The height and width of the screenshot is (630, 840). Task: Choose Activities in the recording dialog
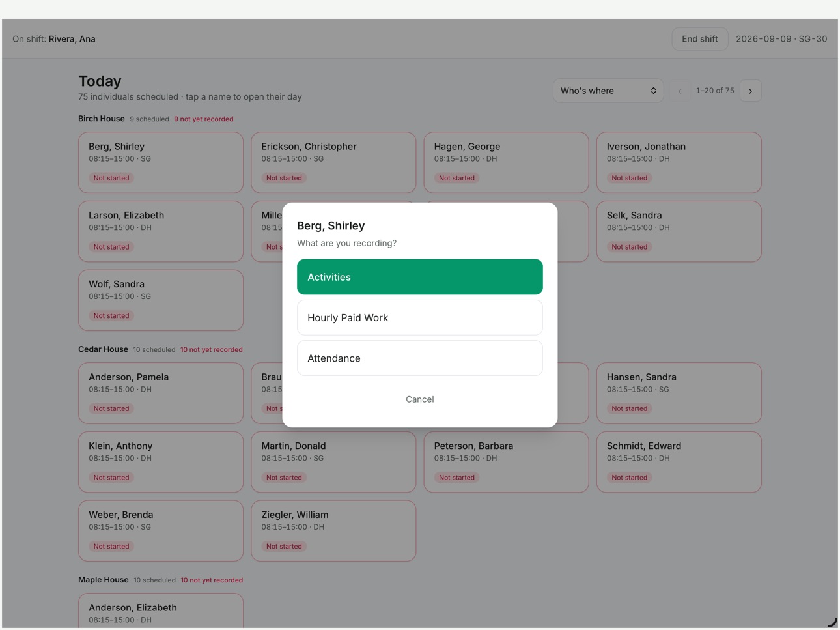(x=419, y=277)
